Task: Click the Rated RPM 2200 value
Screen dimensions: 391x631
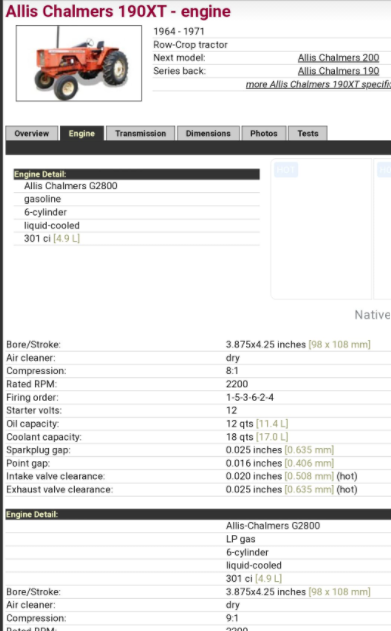Action: tap(237, 384)
